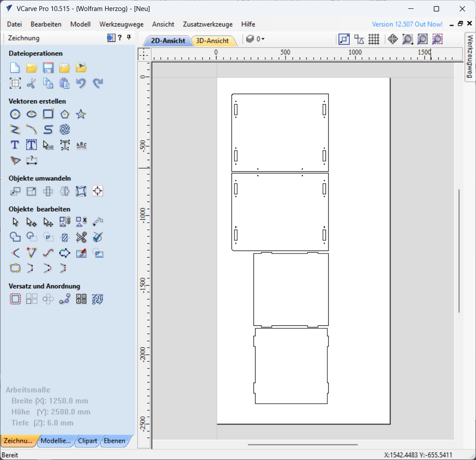Open the Offset Vectors tool
Viewport: 476px width, 460px height.
click(15, 299)
